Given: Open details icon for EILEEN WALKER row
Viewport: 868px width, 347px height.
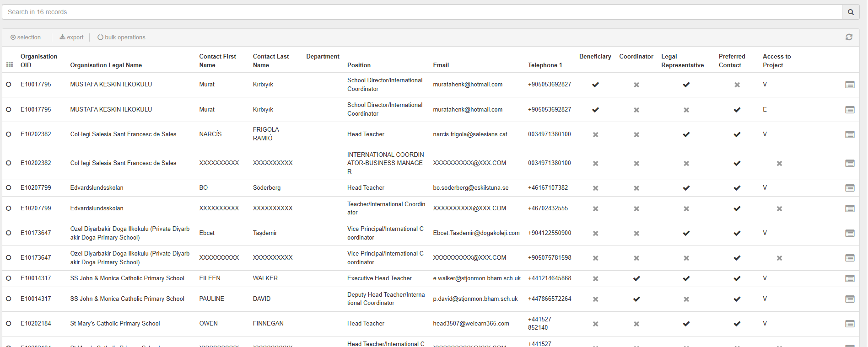Looking at the screenshot, I should click(850, 278).
